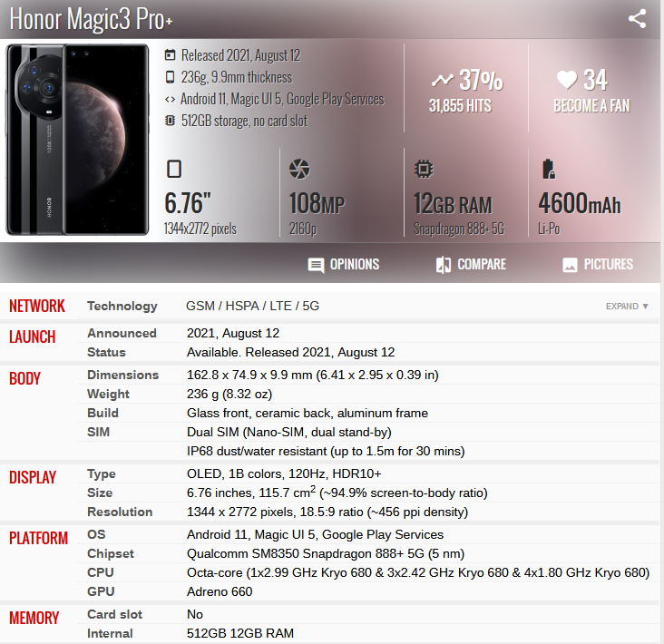Click the Technology spec label
The width and height of the screenshot is (664, 644).
coord(122,307)
